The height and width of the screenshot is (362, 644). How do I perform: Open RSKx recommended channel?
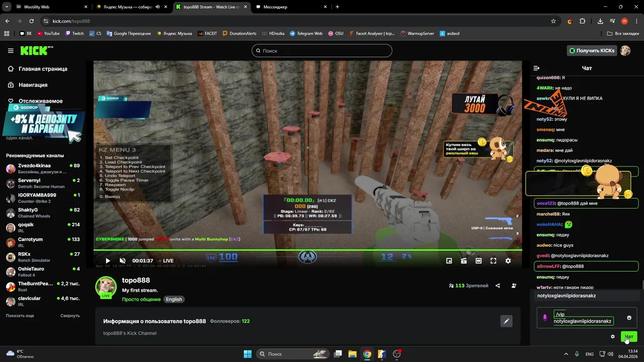(x=43, y=257)
